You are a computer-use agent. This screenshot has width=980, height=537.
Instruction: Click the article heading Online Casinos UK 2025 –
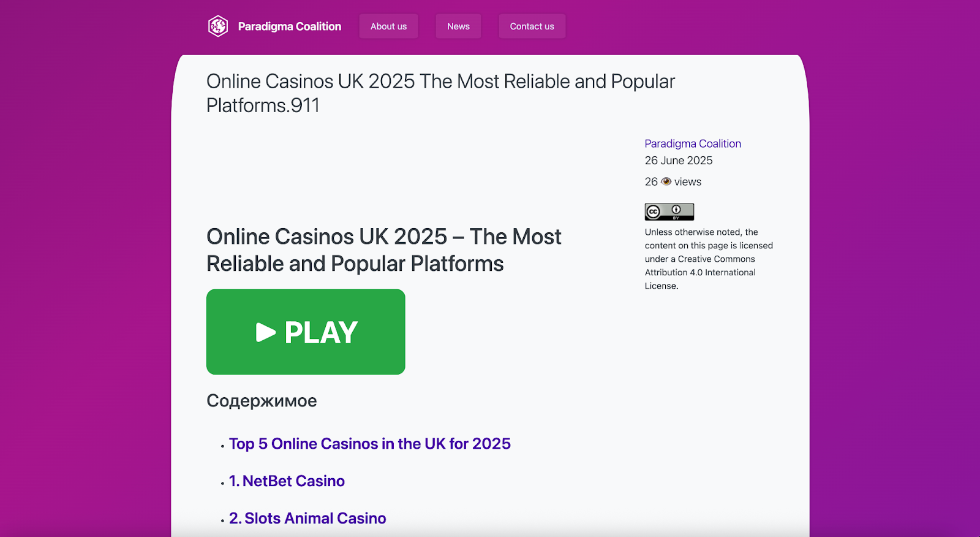click(383, 250)
